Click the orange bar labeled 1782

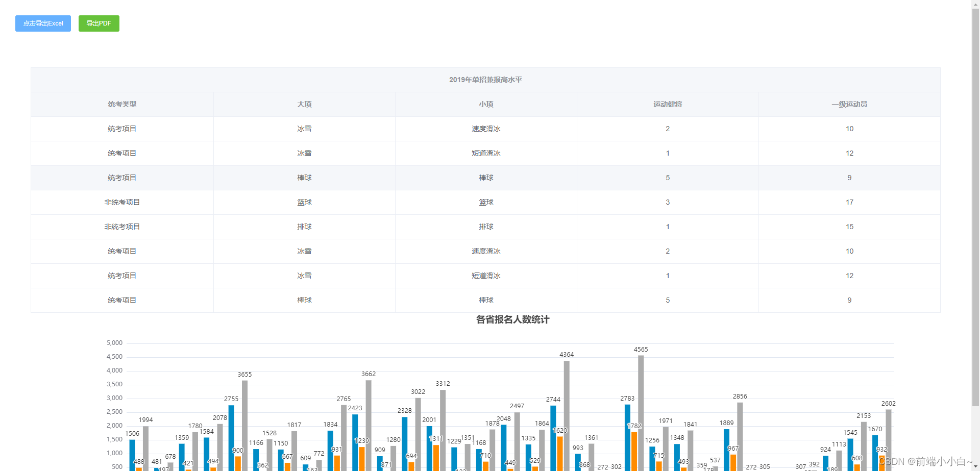(634, 451)
